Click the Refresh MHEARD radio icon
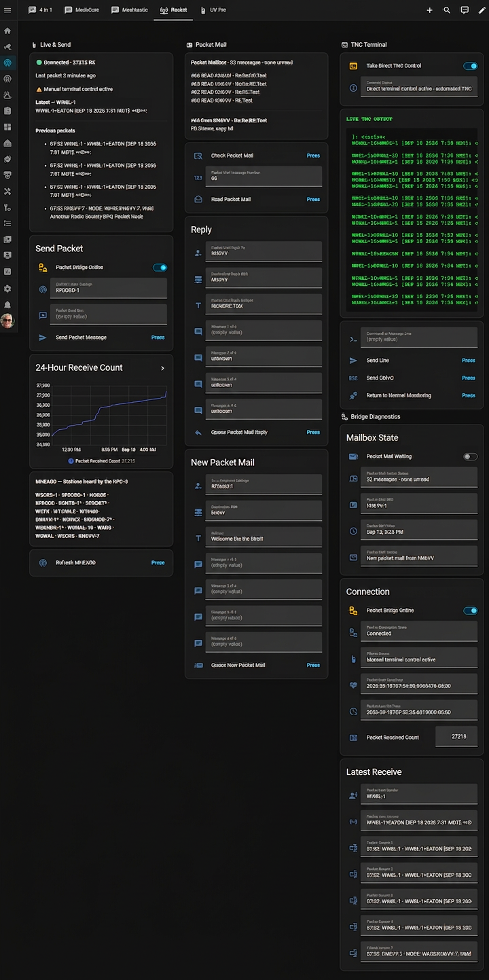This screenshot has height=980, width=489. [x=43, y=562]
